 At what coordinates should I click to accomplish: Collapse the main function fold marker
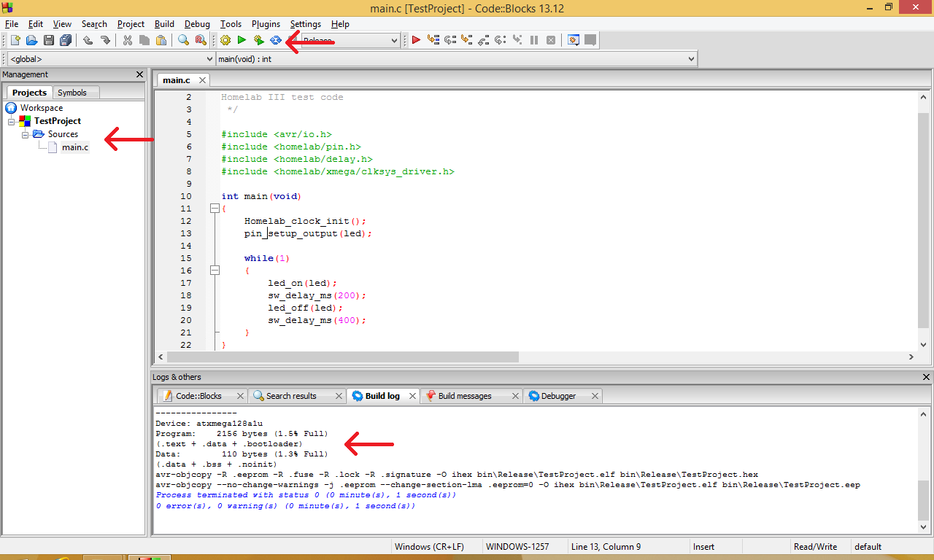[215, 209]
